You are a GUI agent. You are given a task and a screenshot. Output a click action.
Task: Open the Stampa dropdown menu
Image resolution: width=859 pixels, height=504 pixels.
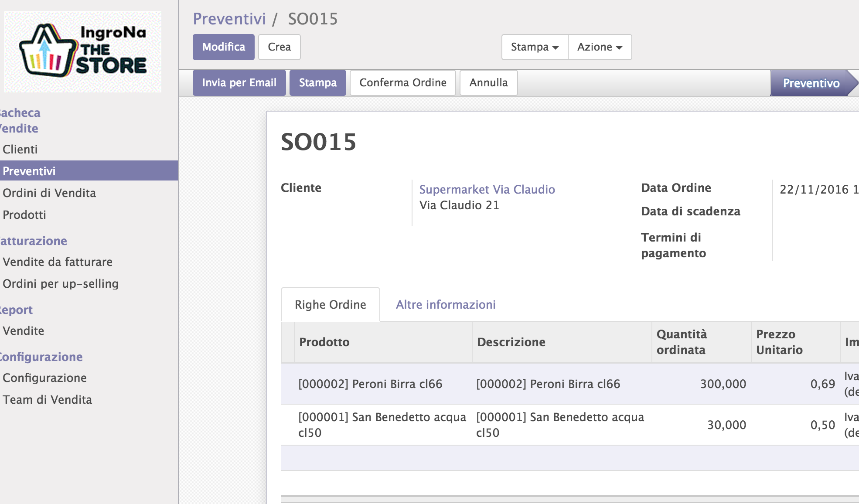pyautogui.click(x=535, y=47)
